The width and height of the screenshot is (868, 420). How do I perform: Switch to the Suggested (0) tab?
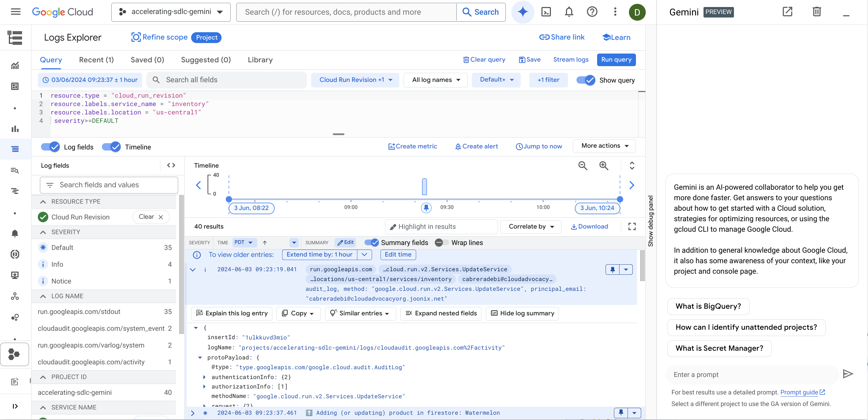coord(206,60)
